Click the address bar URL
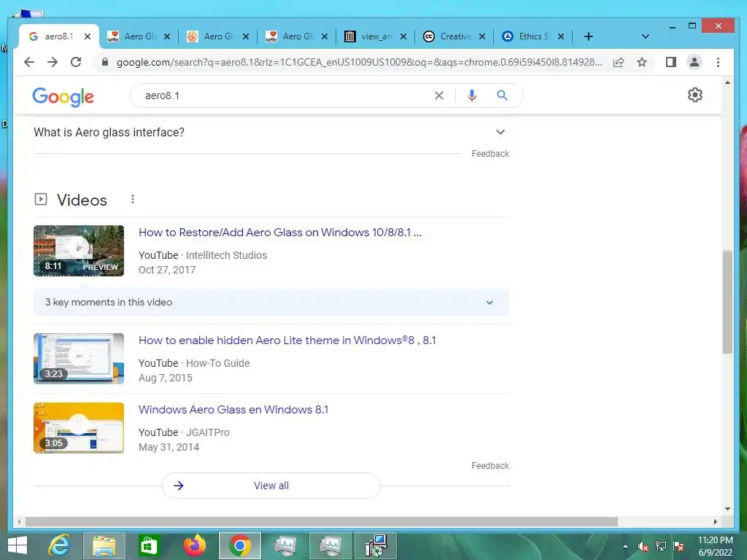 pos(359,63)
